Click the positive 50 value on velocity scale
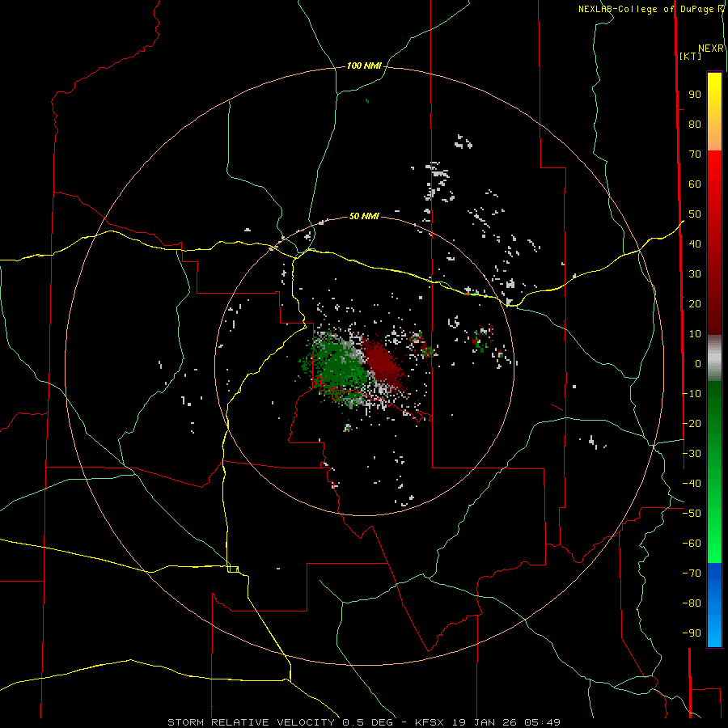728x728 pixels. point(695,214)
